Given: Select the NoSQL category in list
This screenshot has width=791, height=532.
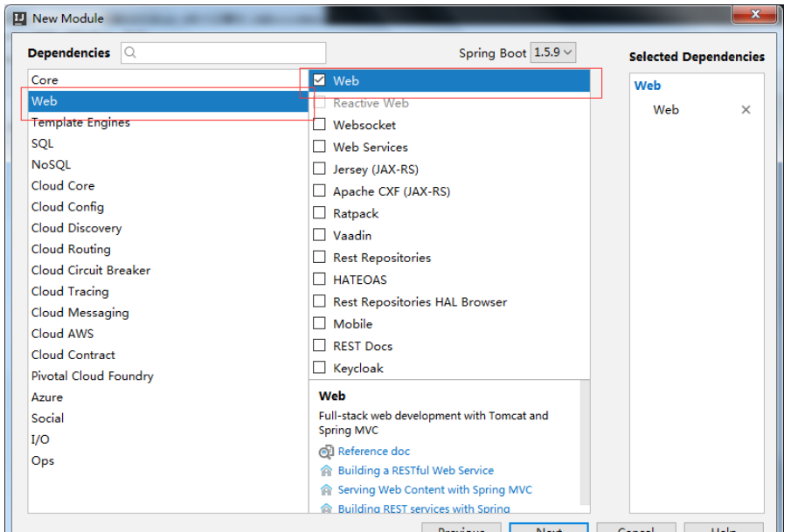Looking at the screenshot, I should click(x=51, y=164).
